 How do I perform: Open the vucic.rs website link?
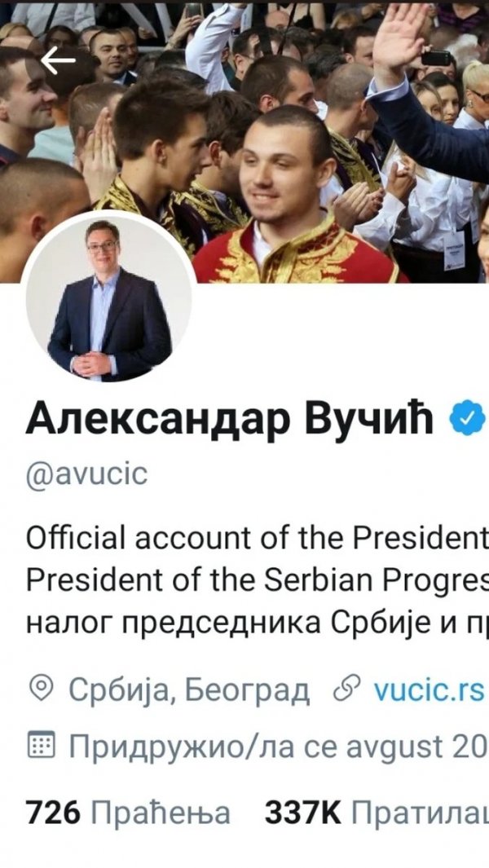pyautogui.click(x=430, y=690)
